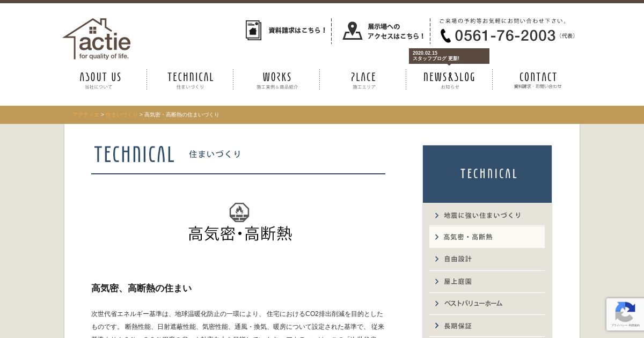Open the CONTACT navigation item
Screen dimensions: 644x338
[x=538, y=79]
